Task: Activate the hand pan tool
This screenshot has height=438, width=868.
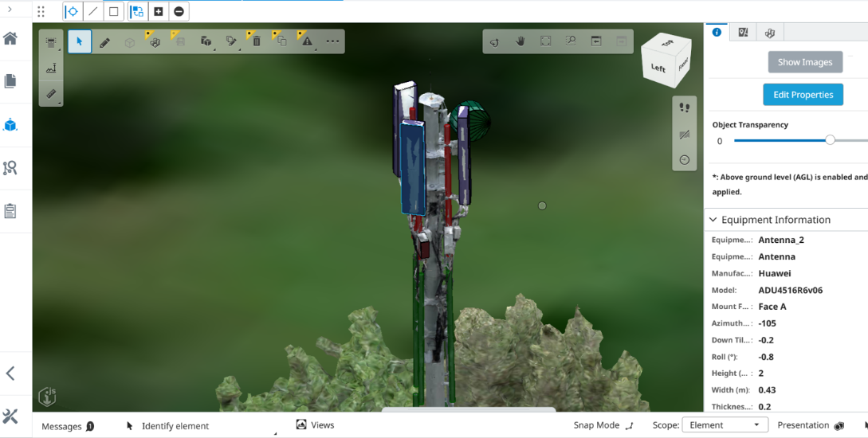Action: pyautogui.click(x=520, y=41)
